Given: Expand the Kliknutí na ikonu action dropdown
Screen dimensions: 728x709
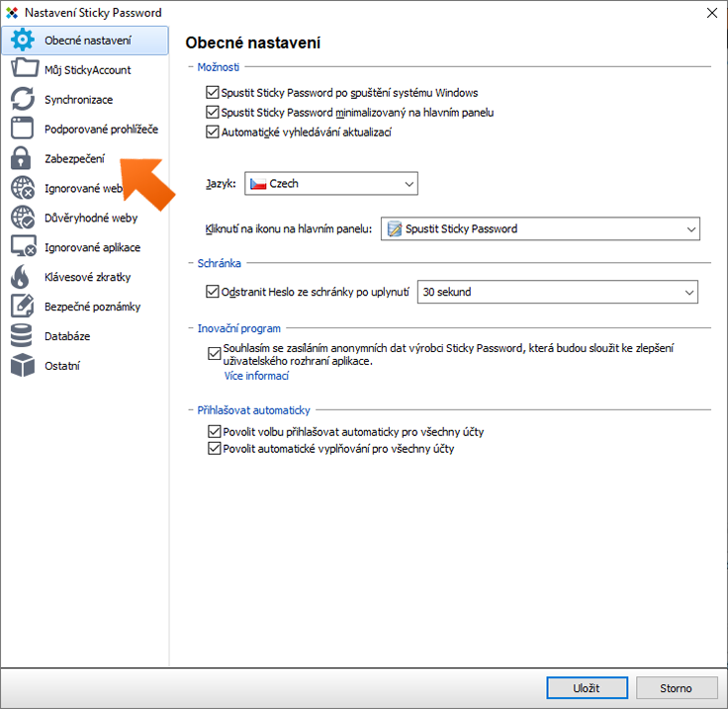Looking at the screenshot, I should (540, 228).
